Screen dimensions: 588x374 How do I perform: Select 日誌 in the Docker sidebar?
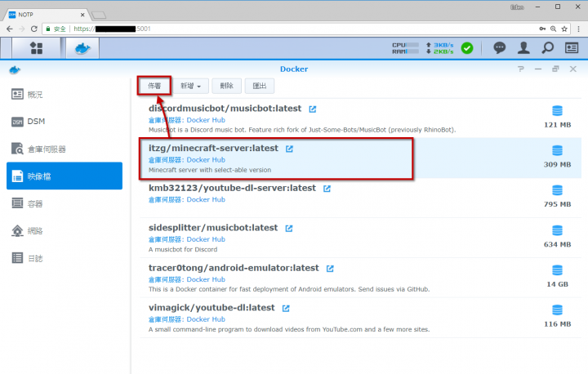(x=65, y=258)
